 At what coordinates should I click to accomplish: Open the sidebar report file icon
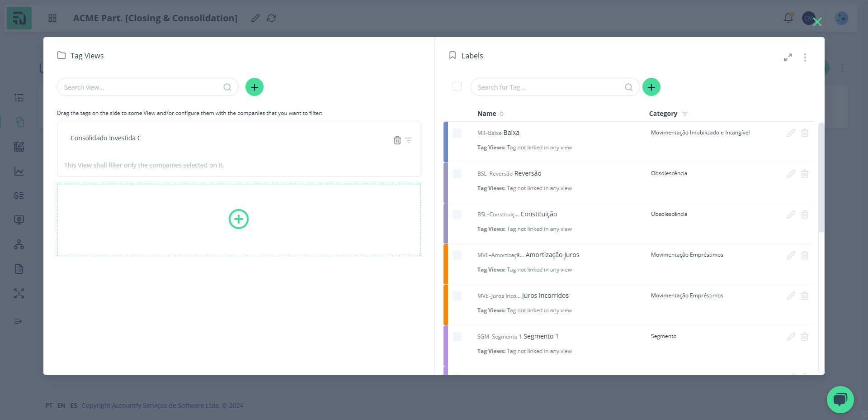[19, 269]
